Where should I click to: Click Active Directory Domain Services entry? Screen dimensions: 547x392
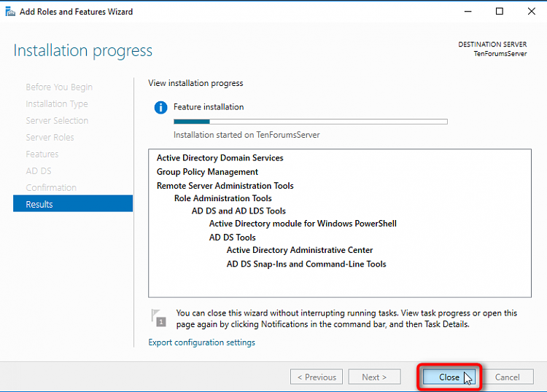pos(220,158)
